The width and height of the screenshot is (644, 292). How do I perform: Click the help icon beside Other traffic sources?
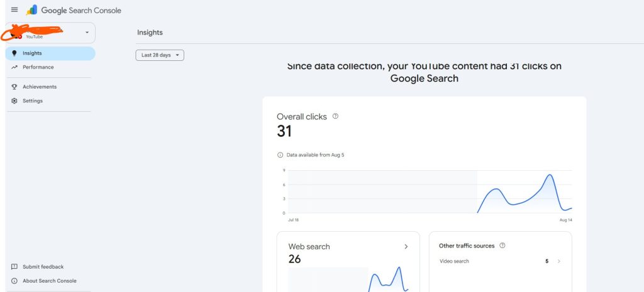click(502, 246)
